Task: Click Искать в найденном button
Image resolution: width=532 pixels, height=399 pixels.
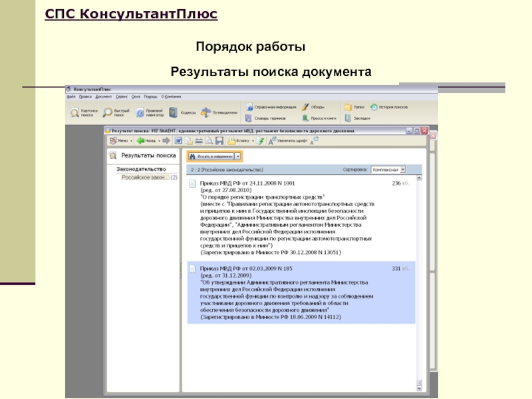Action: point(210,156)
